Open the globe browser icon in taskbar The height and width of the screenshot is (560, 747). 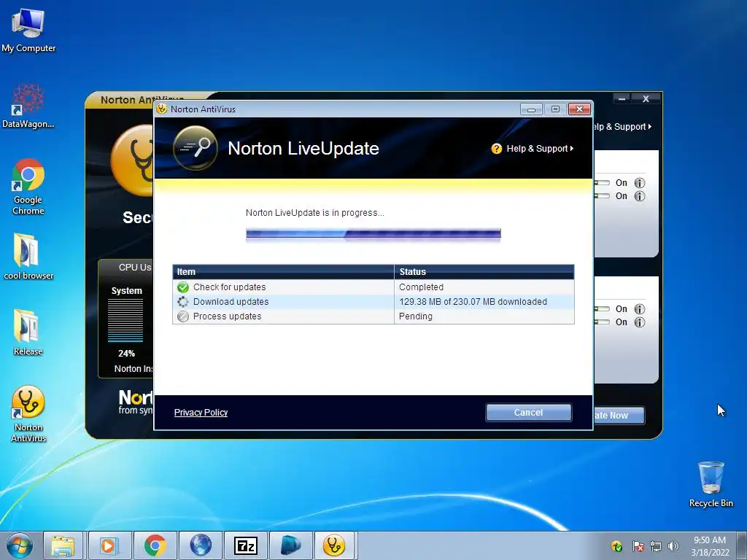coord(201,545)
